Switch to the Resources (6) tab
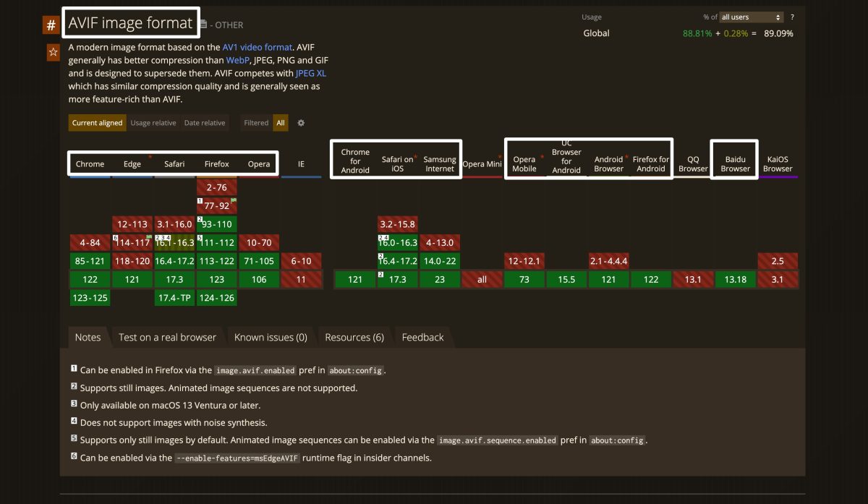 coord(354,338)
